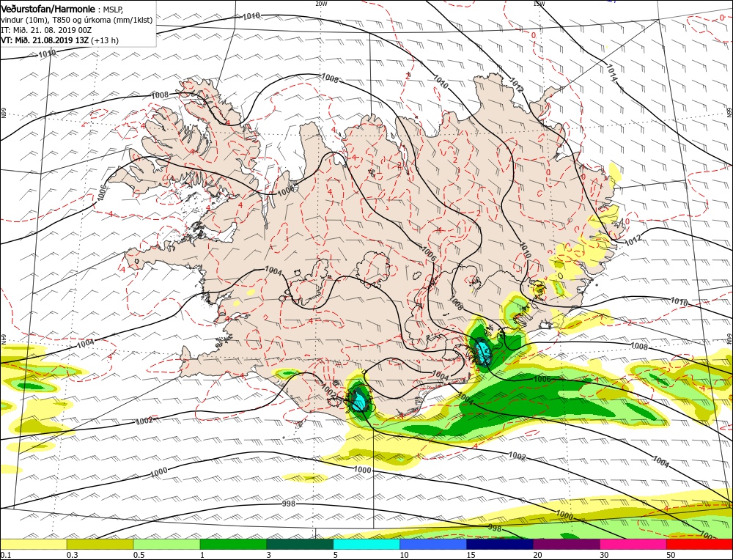Click the '1014' isobar label
This screenshot has width=733, height=560.
(612, 73)
